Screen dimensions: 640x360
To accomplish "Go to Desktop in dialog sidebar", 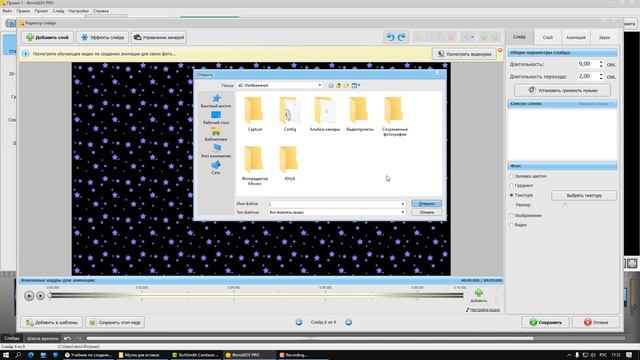I will point(216,118).
